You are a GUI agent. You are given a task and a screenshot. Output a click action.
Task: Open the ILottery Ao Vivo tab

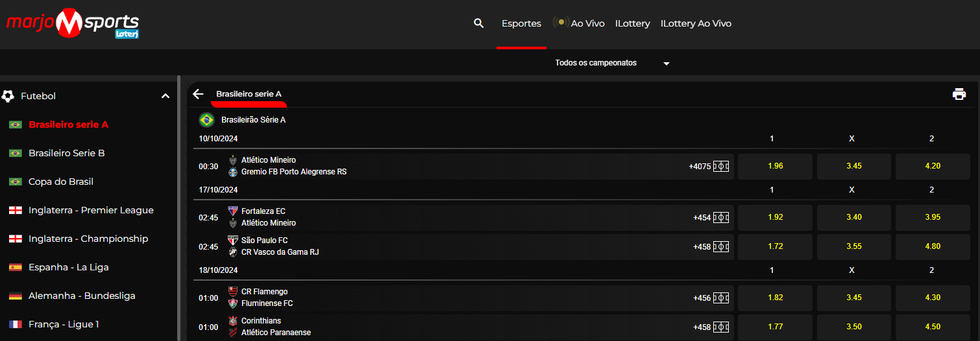coord(696,23)
